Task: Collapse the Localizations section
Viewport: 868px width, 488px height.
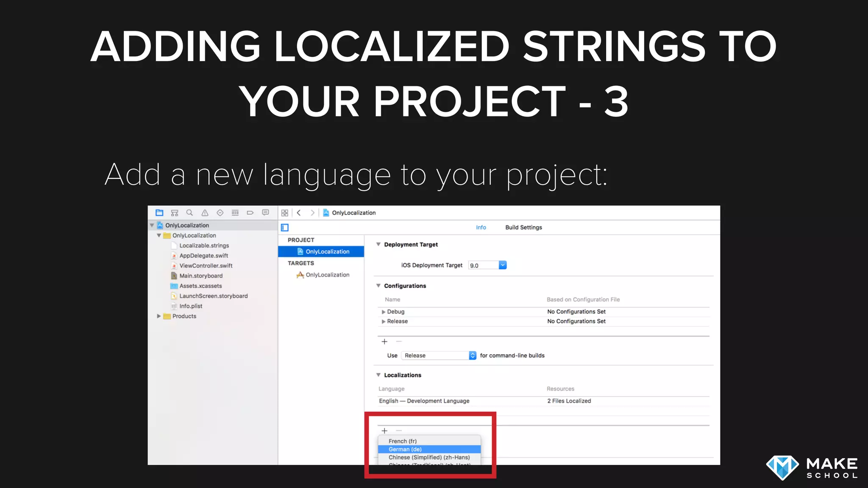Action: 378,375
